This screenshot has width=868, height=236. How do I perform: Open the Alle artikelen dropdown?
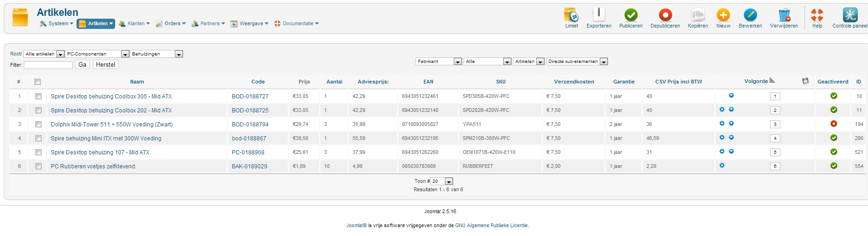pos(44,54)
